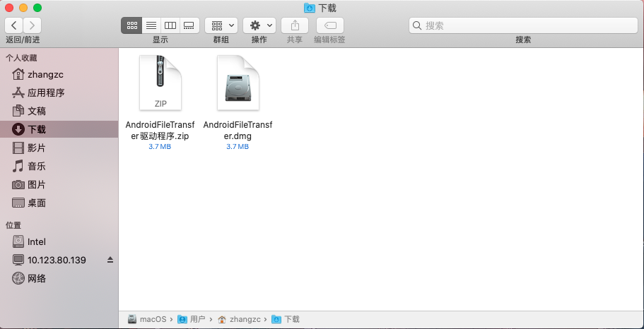Click the 位置 sidebar heading
The height and width of the screenshot is (329, 644).
(x=13, y=225)
